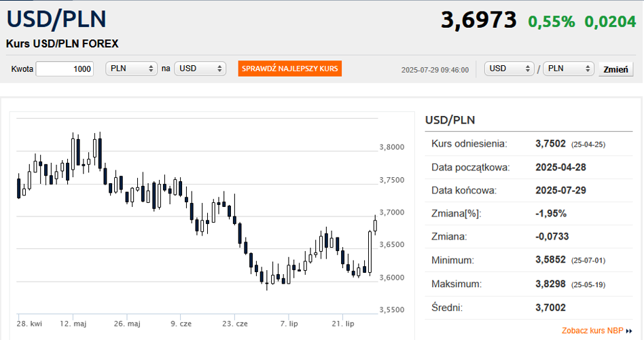The width and height of the screenshot is (644, 340).
Task: Click the current rate 3,6973
Action: 479,20
